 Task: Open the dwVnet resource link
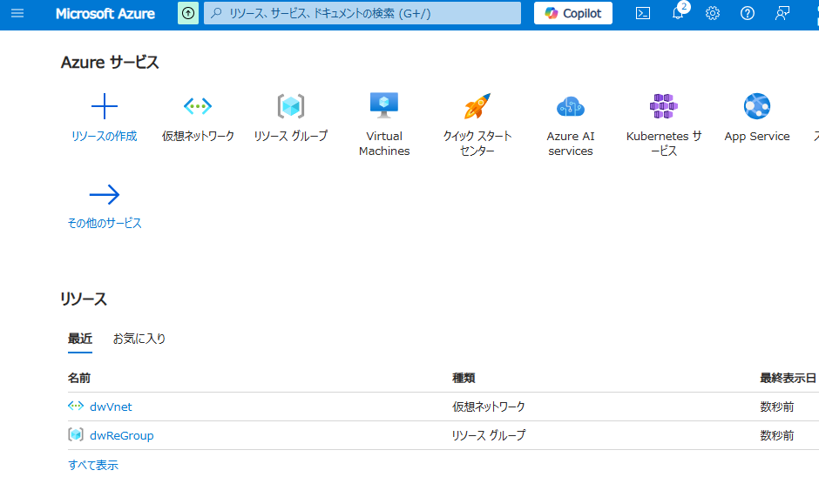click(x=111, y=407)
